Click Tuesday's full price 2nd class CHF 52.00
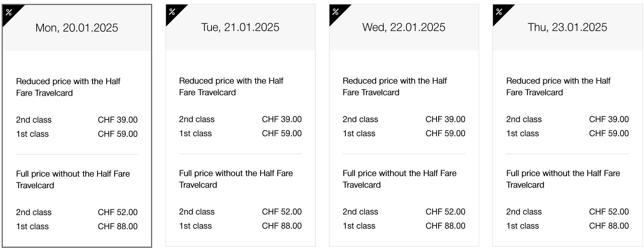 point(282,212)
